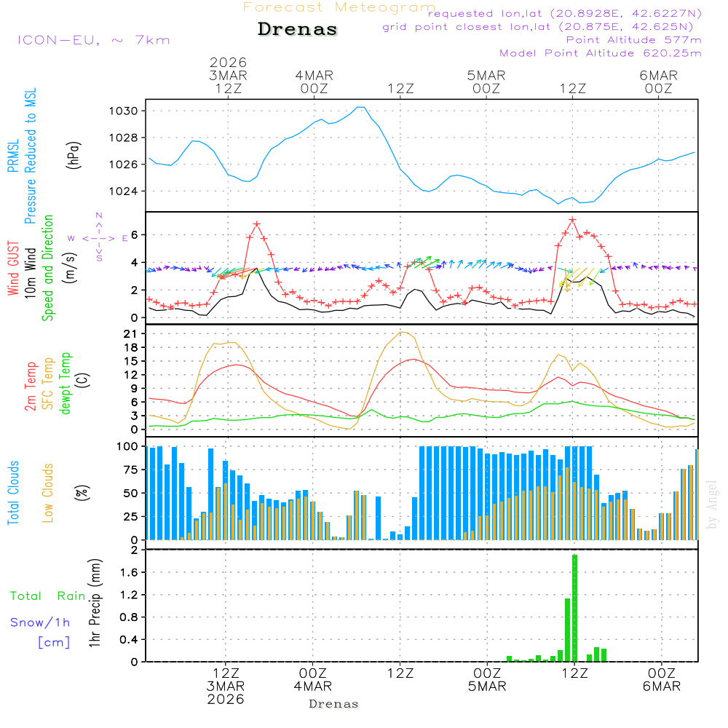
Task: Click the Model Point Altitude 620.25m text
Action: coord(601,53)
